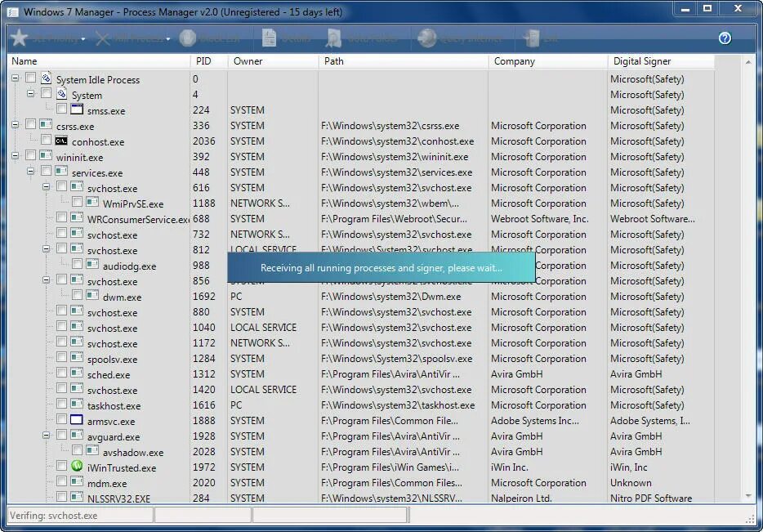Click the scrollbar up arrow
Image resolution: width=763 pixels, height=532 pixels.
748,62
